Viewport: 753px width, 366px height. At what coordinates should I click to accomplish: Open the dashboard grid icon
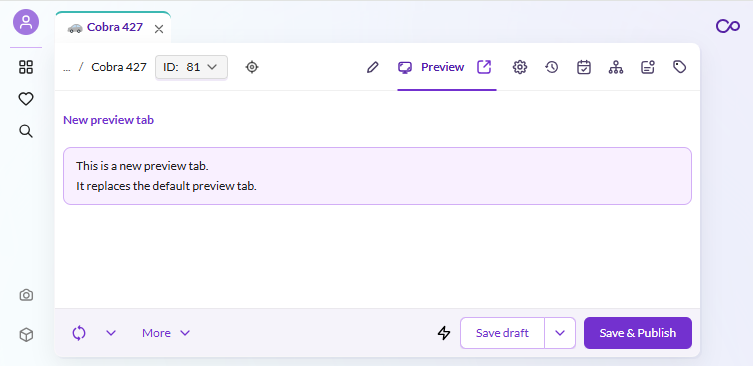(26, 67)
